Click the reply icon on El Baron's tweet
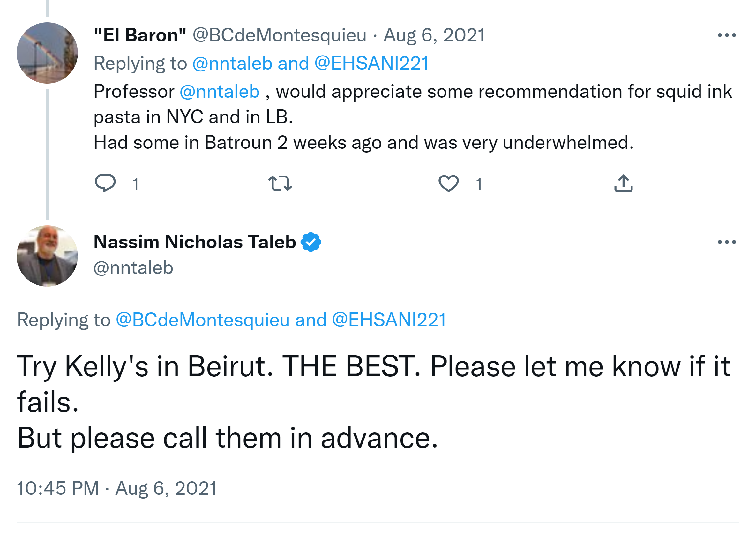Screen dimensions: 756x534 (x=105, y=183)
